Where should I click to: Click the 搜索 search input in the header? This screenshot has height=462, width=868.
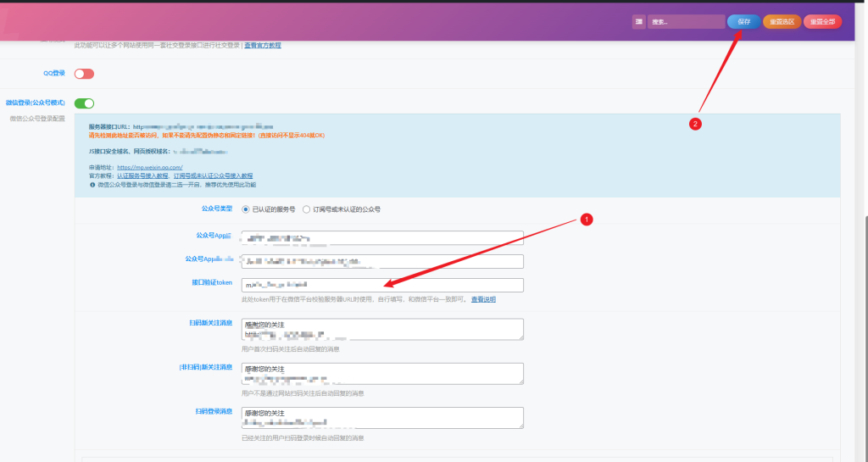coord(685,22)
